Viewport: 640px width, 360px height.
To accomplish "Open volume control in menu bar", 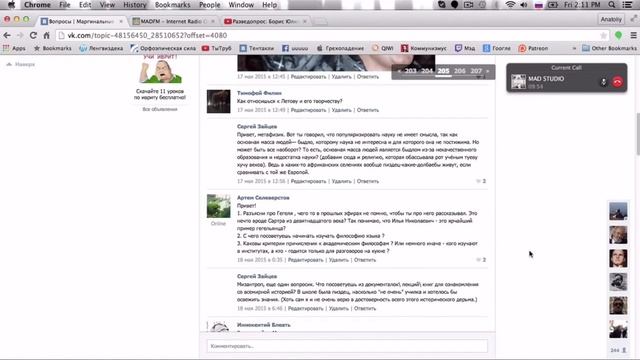I will [x=524, y=5].
